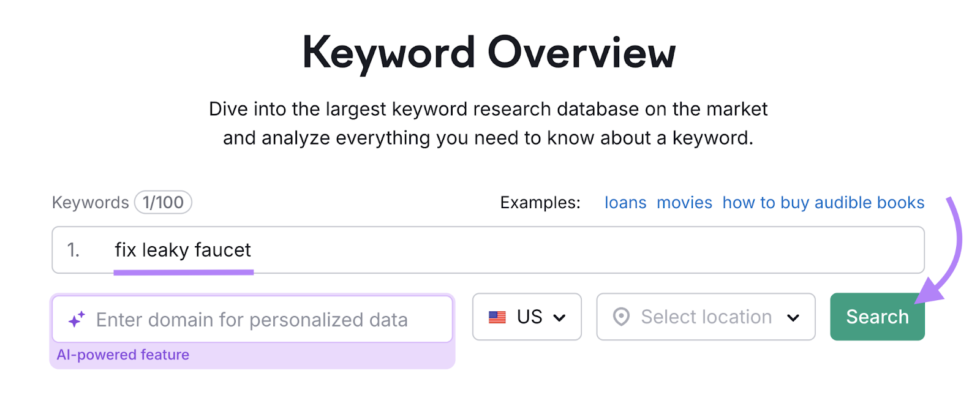Click the location pin icon beside Select location
The width and height of the screenshot is (980, 403).
click(x=622, y=317)
